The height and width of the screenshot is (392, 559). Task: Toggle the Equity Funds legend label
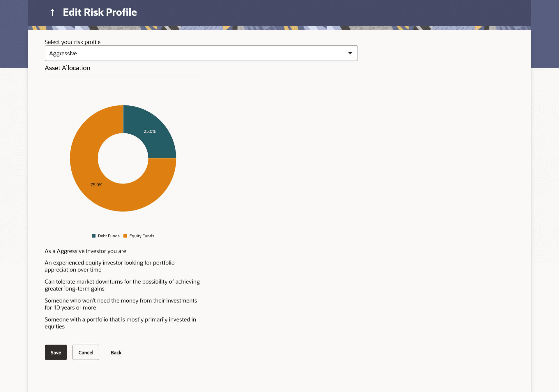pyautogui.click(x=141, y=236)
